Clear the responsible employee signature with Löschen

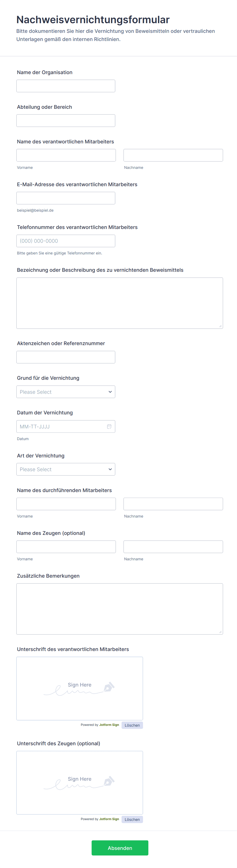[132, 725]
